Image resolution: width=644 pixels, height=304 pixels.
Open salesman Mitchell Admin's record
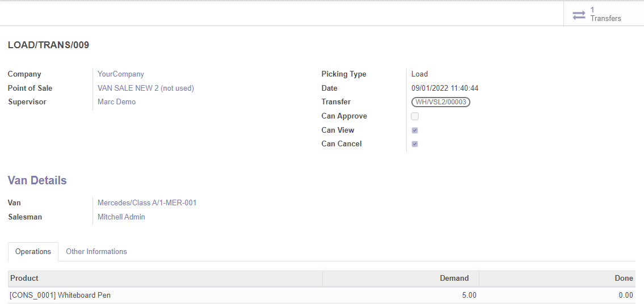121,217
